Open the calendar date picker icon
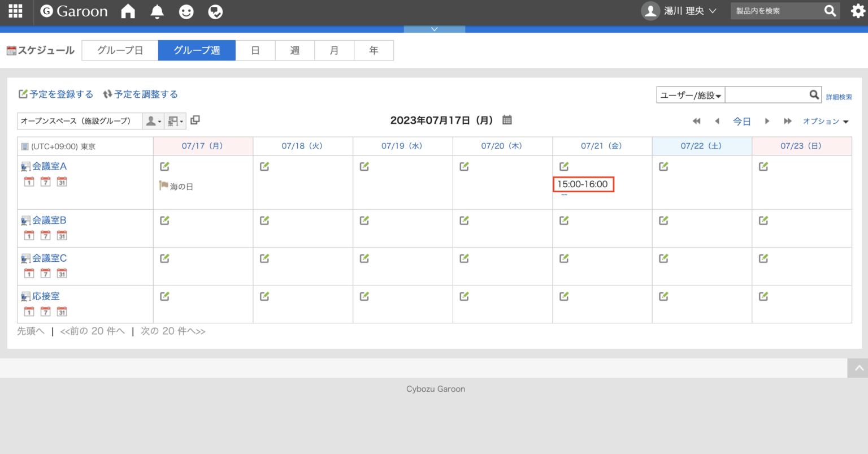Image resolution: width=868 pixels, height=454 pixels. (x=507, y=120)
